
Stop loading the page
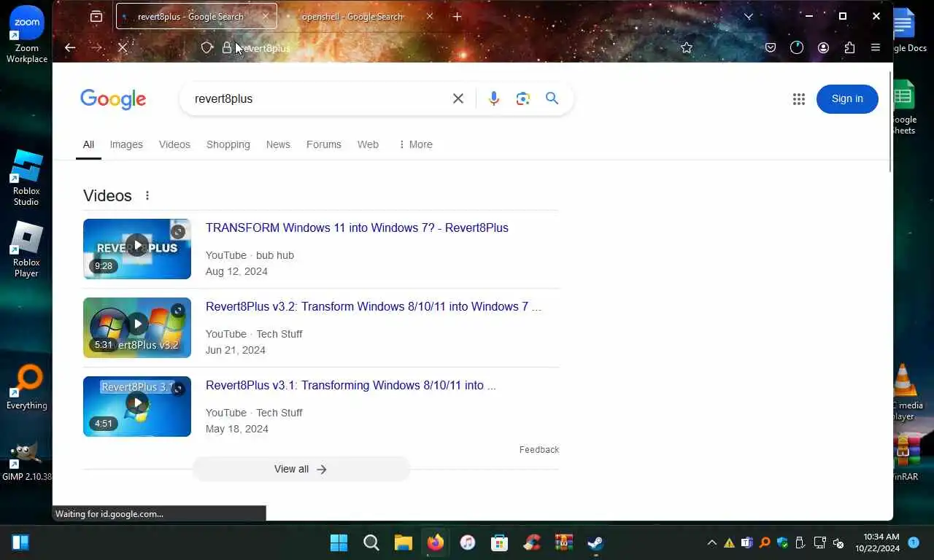click(123, 47)
